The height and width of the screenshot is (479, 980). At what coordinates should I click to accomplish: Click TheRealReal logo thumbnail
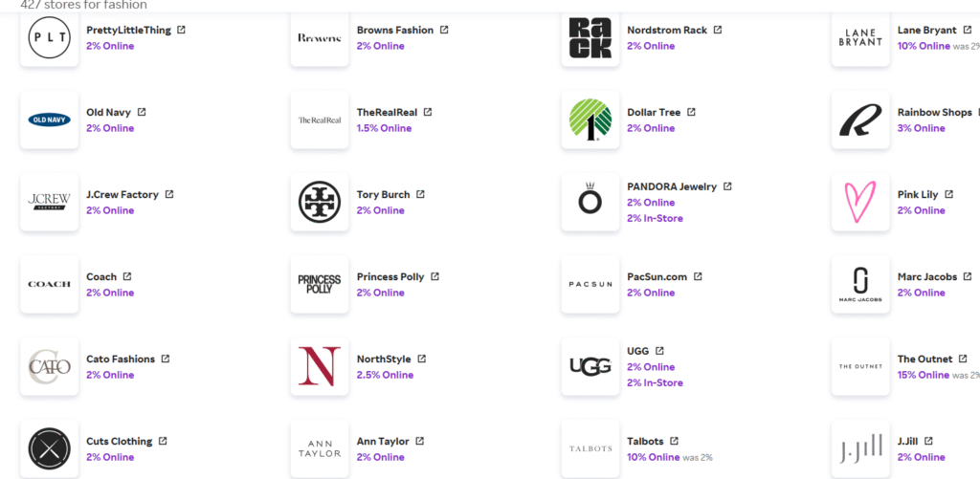click(x=320, y=120)
